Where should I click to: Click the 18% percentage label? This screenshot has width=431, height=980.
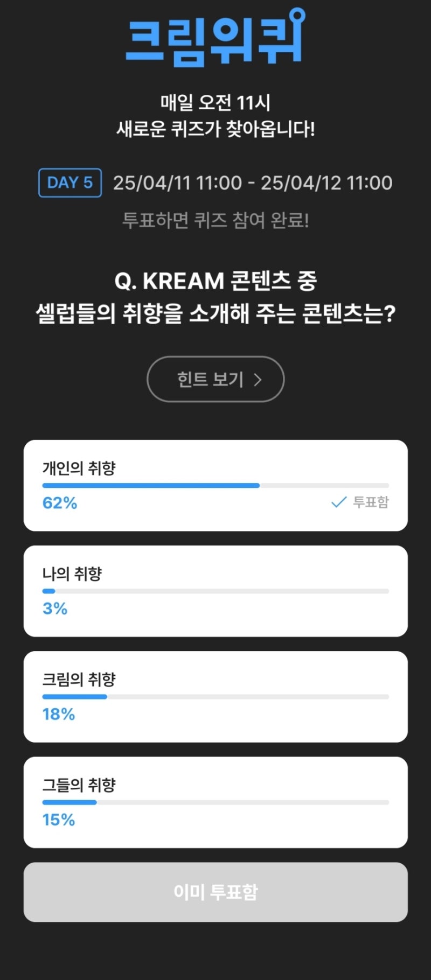tap(59, 714)
